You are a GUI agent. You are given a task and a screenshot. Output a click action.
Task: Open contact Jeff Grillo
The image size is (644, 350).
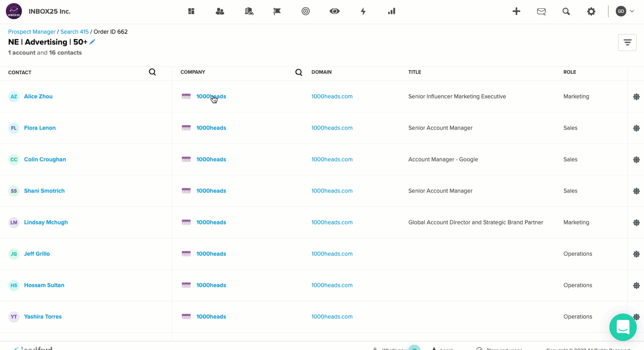click(37, 254)
